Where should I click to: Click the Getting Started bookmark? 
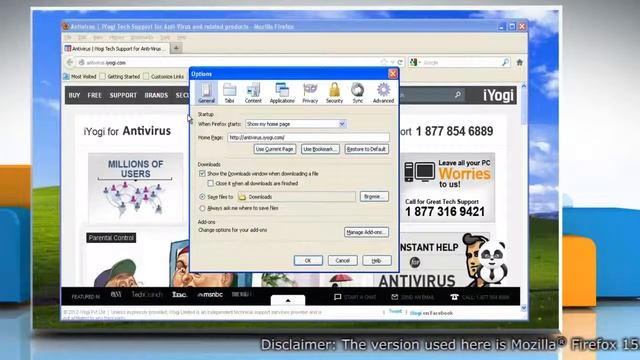pyautogui.click(x=120, y=76)
